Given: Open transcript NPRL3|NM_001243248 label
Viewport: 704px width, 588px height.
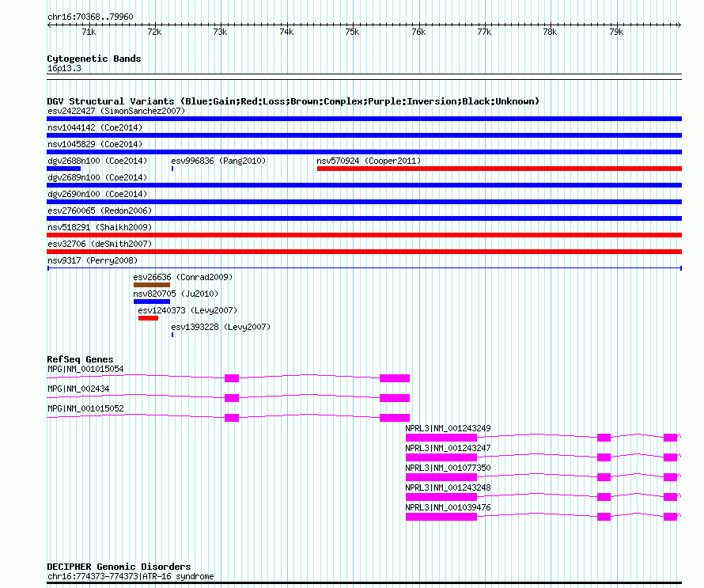Looking at the screenshot, I should point(448,487).
